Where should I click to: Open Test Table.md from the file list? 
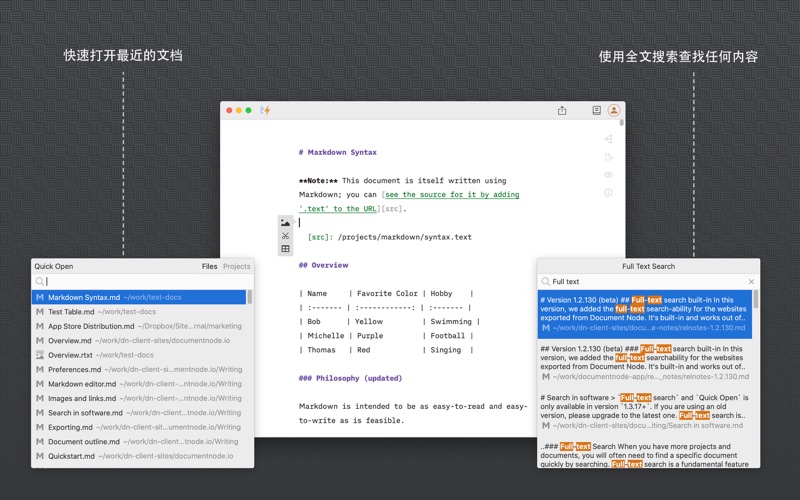pos(71,312)
